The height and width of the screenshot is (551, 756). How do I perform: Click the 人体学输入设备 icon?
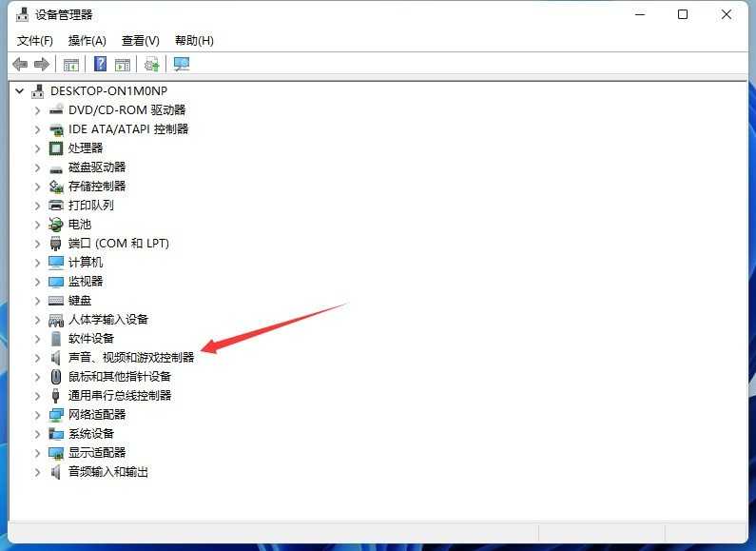(x=56, y=320)
